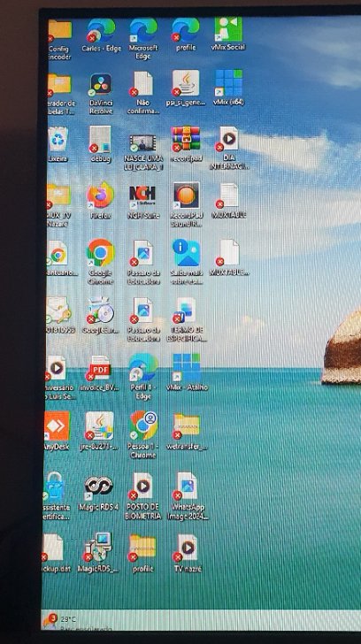Select the invoice_BV... PDF file
This screenshot has width=361, height=644.
click(99, 372)
